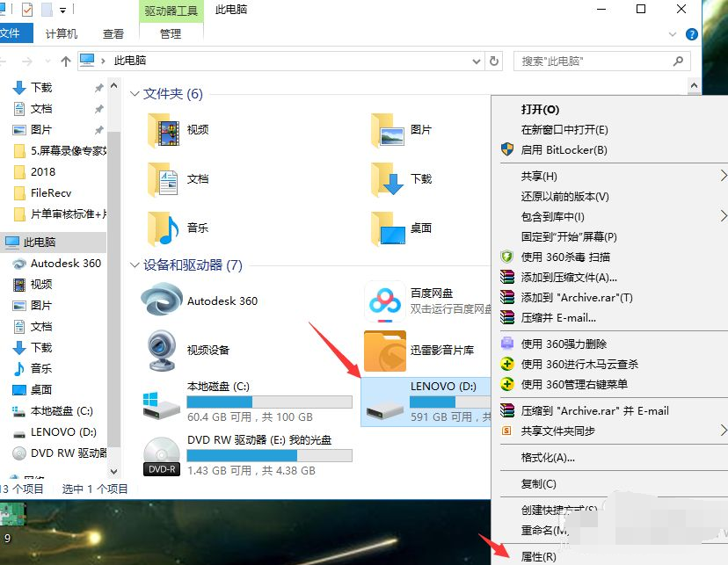Open the Autodesk 360 drive icon
The height and width of the screenshot is (565, 728).
coord(162,301)
